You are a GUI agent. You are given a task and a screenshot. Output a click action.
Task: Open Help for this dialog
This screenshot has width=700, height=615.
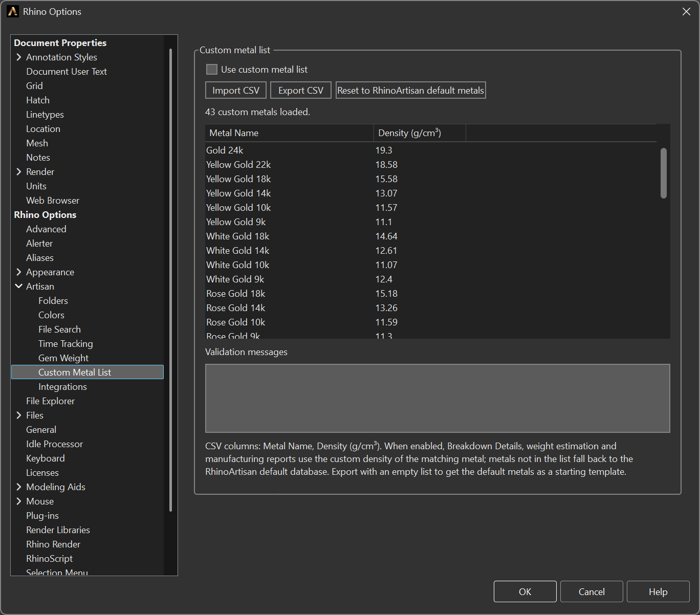[658, 591]
